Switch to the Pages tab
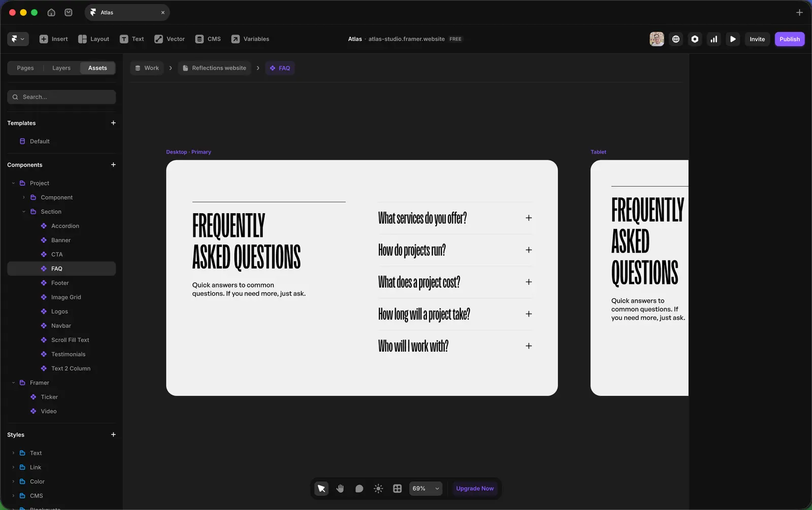Screen dimensions: 812x510 [25, 68]
